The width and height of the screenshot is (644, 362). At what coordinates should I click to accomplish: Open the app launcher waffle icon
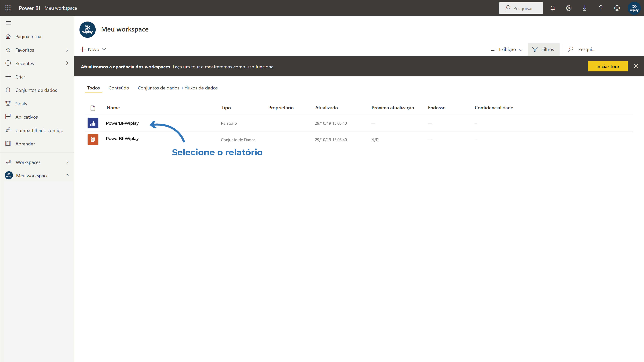coord(8,8)
